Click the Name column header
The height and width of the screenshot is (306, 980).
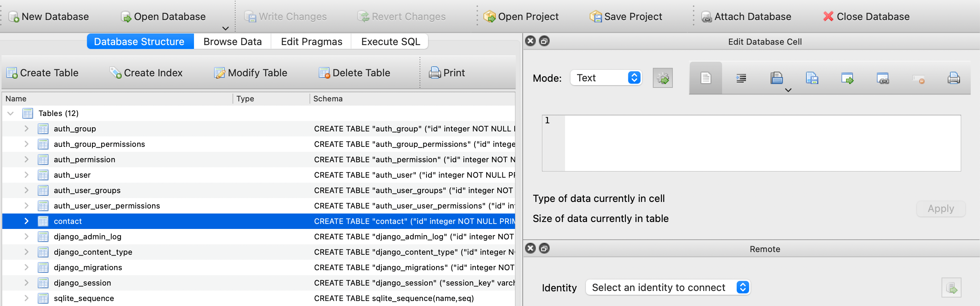coord(117,99)
